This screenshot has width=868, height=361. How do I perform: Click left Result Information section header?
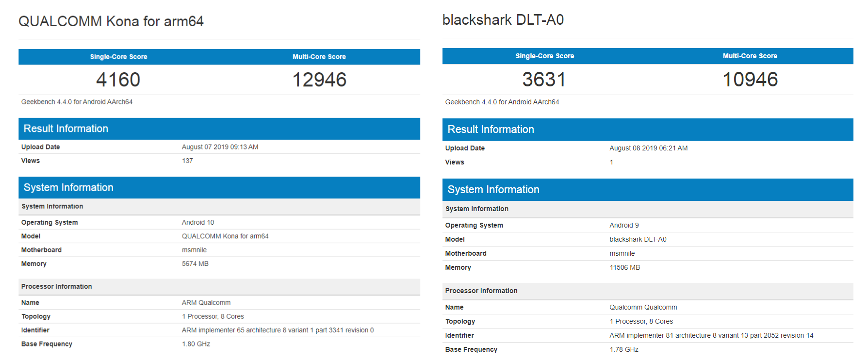point(219,129)
